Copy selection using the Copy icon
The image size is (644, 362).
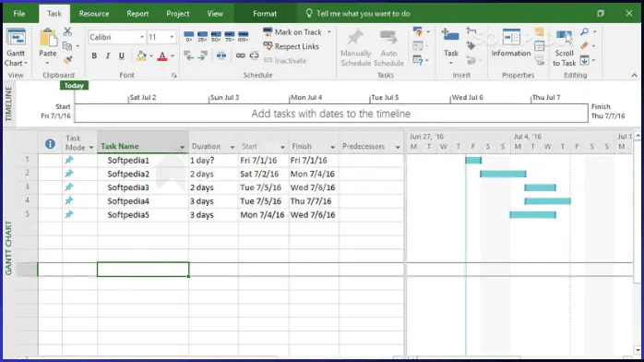pyautogui.click(x=67, y=46)
